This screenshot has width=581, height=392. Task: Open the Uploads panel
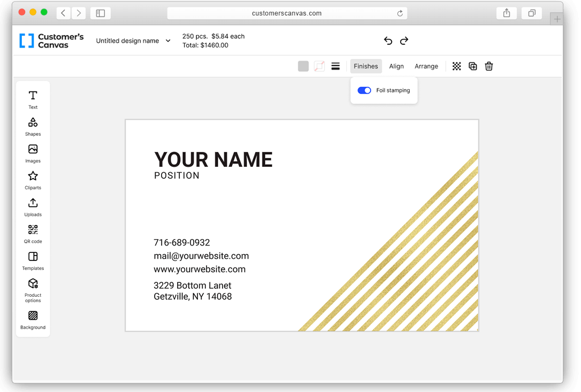click(x=33, y=207)
